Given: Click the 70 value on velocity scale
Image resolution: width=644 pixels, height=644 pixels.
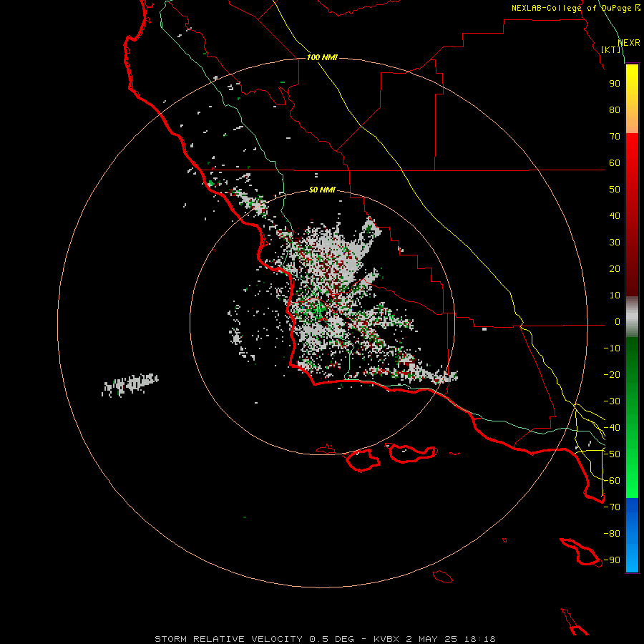Looking at the screenshot, I should pyautogui.click(x=615, y=137).
